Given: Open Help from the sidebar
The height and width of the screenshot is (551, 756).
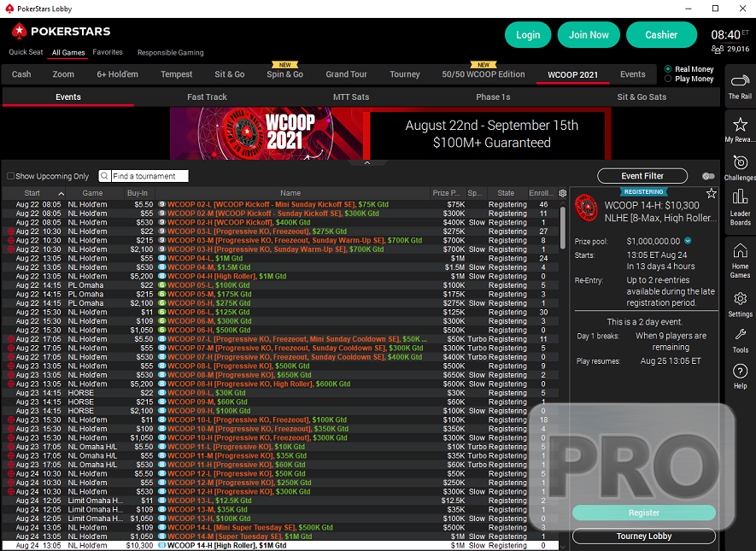Looking at the screenshot, I should pos(740,377).
